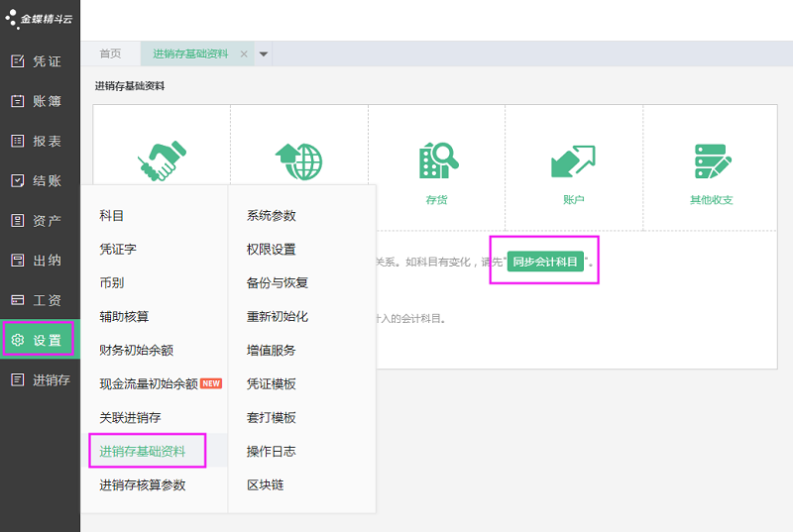Image resolution: width=793 pixels, height=532 pixels.
Task: Open 现金流量初始余额 menu entry
Action: (149, 384)
